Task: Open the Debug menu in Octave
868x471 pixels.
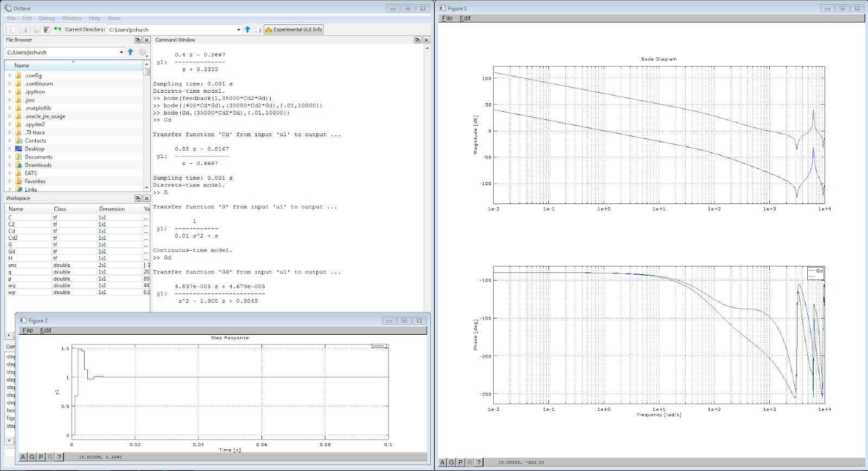Action: [47, 18]
